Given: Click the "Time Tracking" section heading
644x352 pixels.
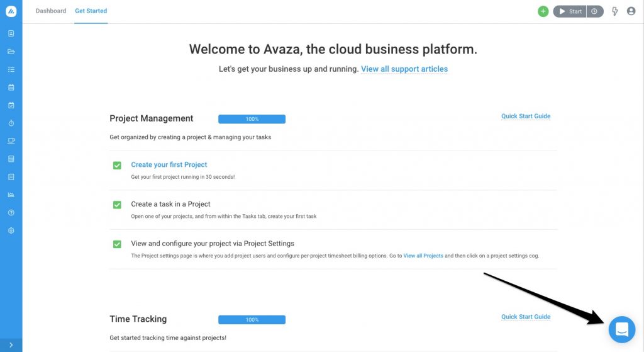Looking at the screenshot, I should [x=138, y=319].
